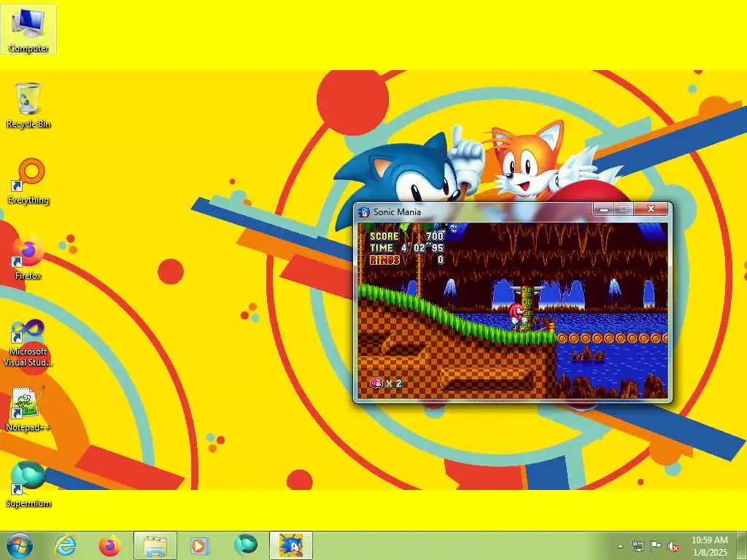This screenshot has height=560, width=747.
Task: Open the Action Center flag icon
Action: tap(656, 546)
